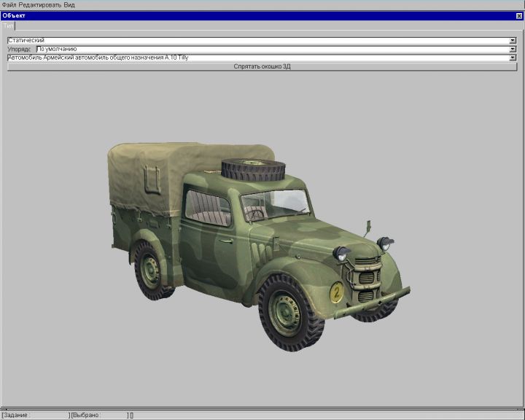Expand the Статический type dropdown arrow
The height and width of the screenshot is (420, 525).
[x=513, y=40]
